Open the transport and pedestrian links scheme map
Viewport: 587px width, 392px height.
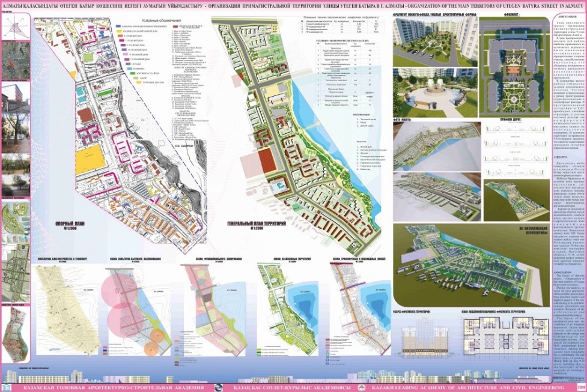point(360,310)
